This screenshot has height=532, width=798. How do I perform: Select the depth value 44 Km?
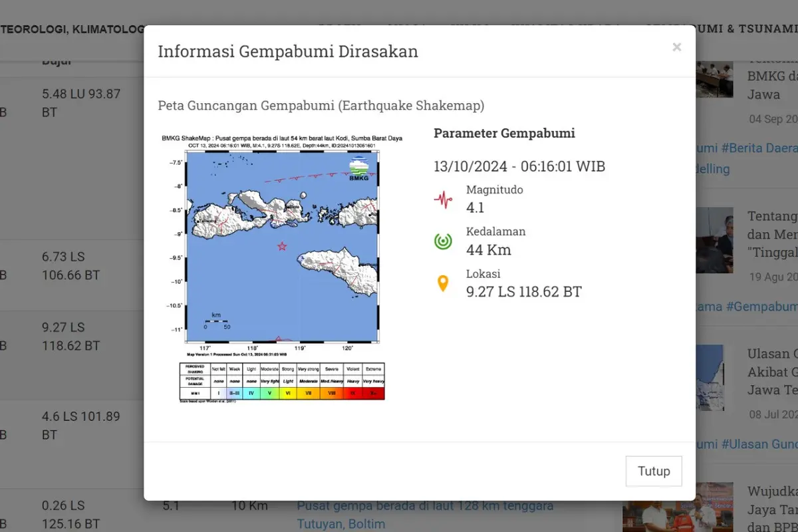(x=489, y=250)
